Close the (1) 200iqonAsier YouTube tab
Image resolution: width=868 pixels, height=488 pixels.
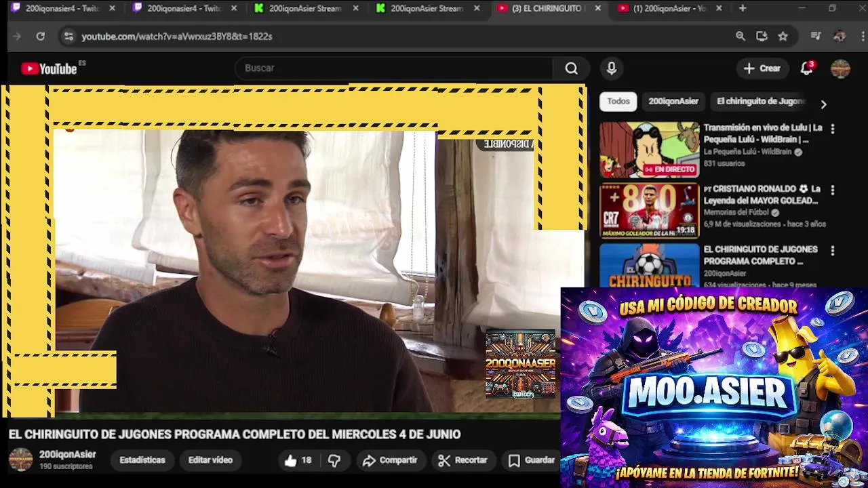tap(719, 8)
